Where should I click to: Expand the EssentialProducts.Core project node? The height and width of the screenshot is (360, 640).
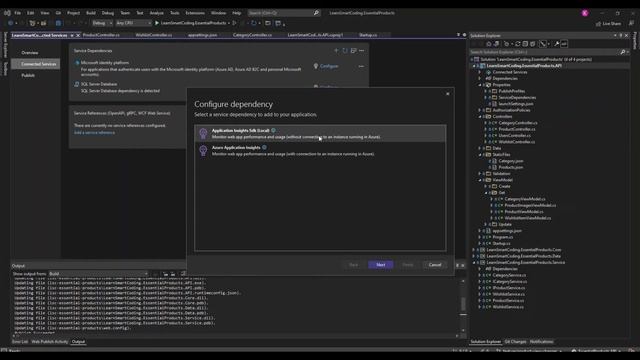tap(474, 250)
